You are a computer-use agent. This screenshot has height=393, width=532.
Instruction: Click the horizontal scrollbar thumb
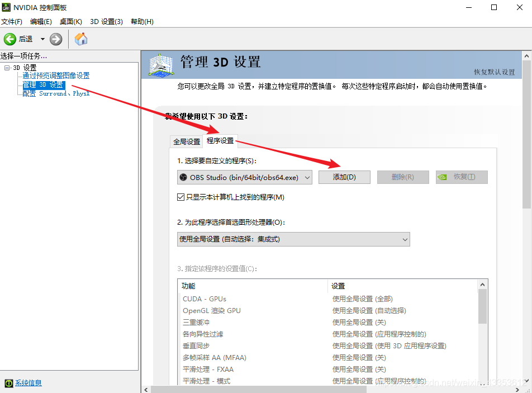tap(259, 390)
